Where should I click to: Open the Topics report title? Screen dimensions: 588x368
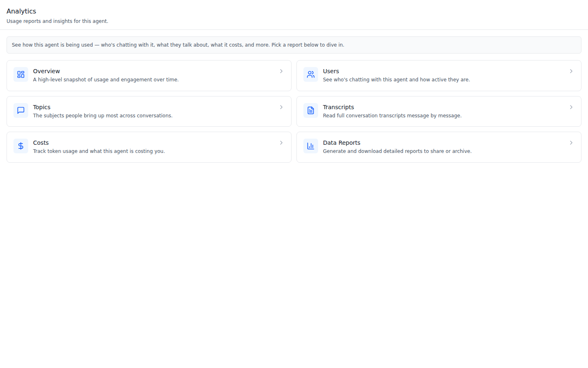42,107
